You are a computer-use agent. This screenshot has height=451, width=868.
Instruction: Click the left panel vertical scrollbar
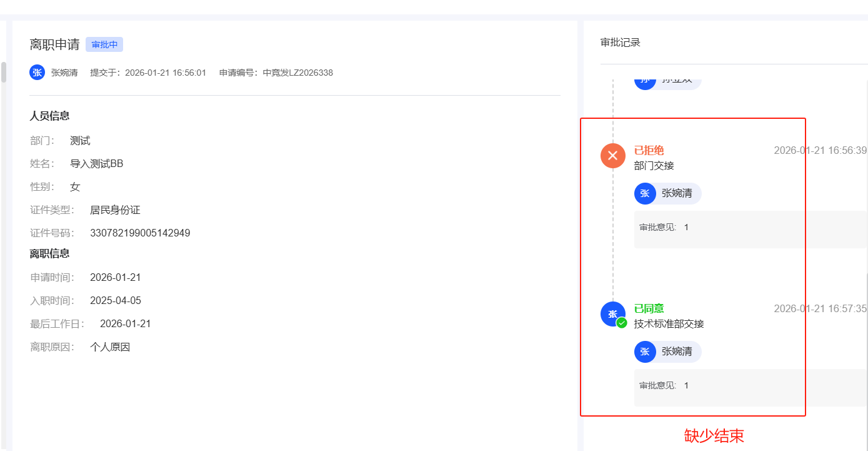(x=4, y=72)
